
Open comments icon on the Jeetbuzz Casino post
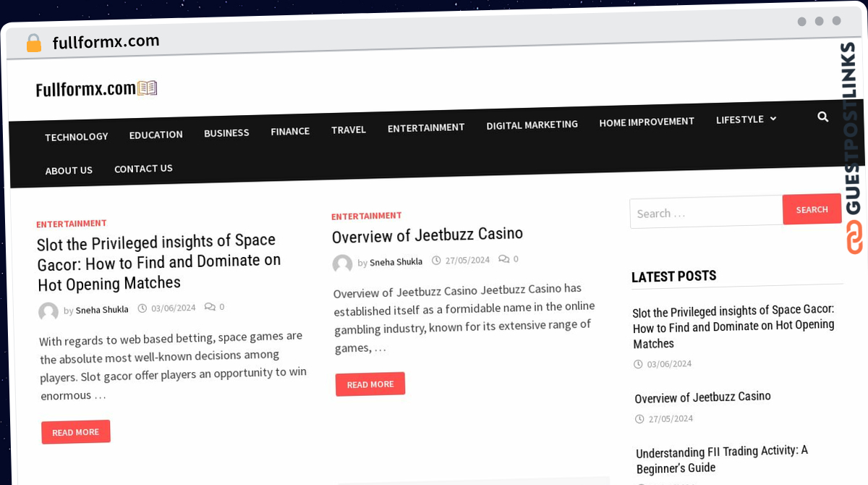coord(503,258)
